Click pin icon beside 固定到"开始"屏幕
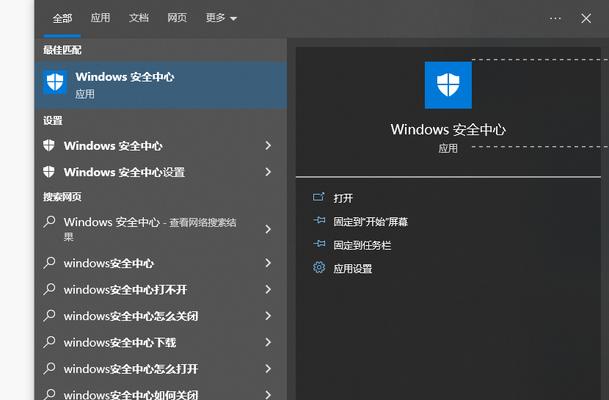This screenshot has width=609, height=400. (319, 221)
